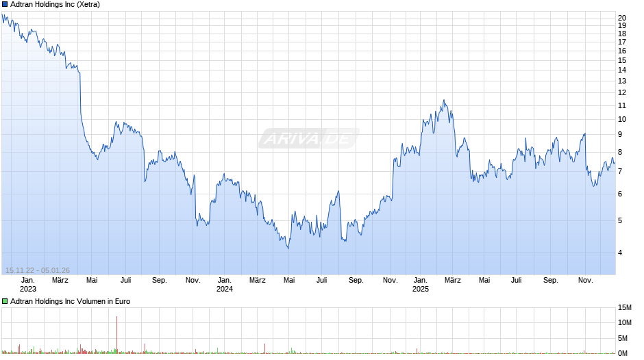
Task: Click the price axis value 19
Action: pyautogui.click(x=622, y=25)
